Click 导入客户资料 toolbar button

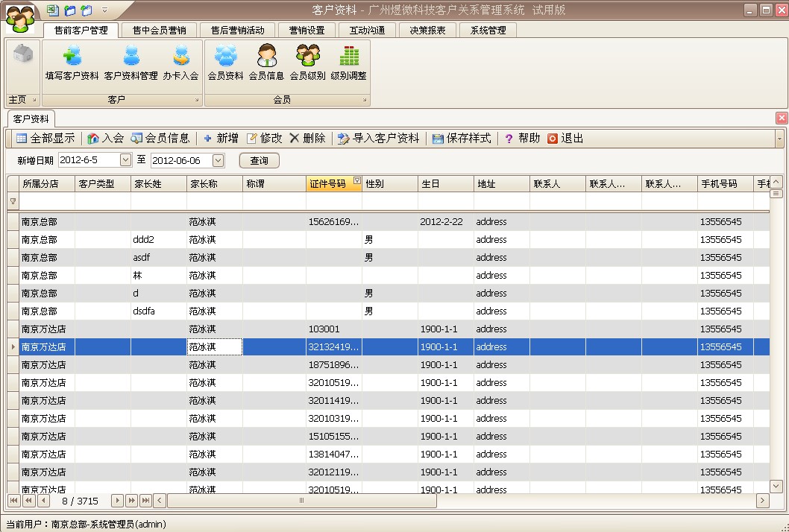tap(378, 139)
